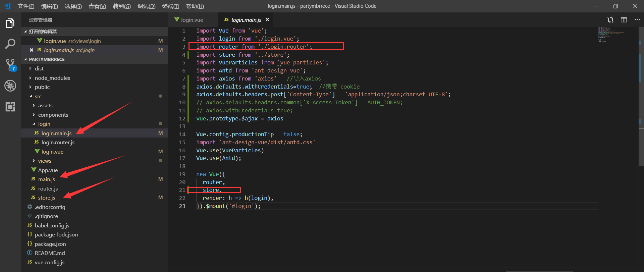Expand the assets folder
Screen dimensions: 644x272
[34, 105]
